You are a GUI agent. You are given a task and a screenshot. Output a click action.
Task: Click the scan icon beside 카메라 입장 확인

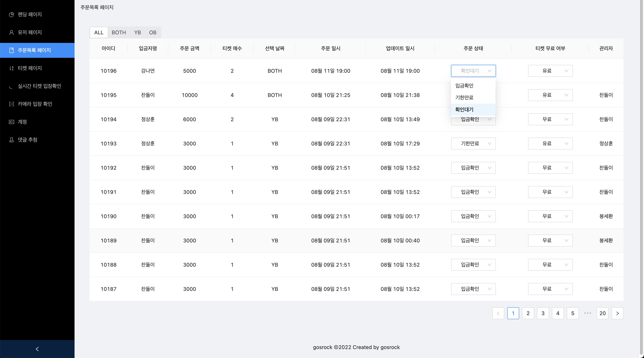(x=12, y=104)
